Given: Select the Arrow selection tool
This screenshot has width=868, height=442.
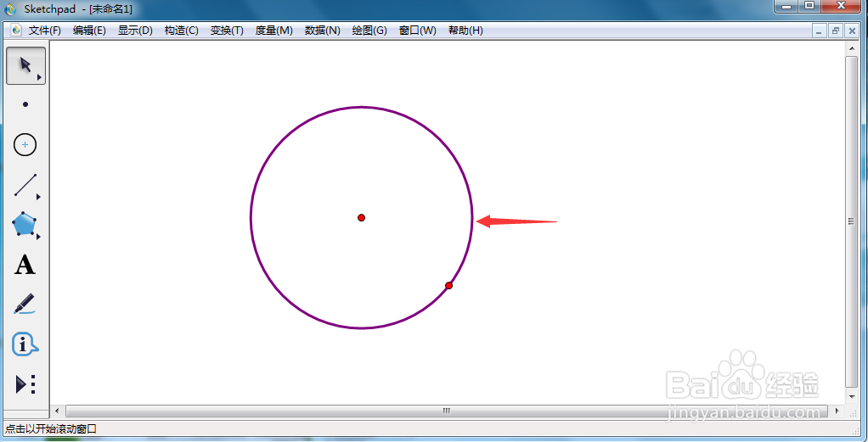Looking at the screenshot, I should click(x=25, y=66).
